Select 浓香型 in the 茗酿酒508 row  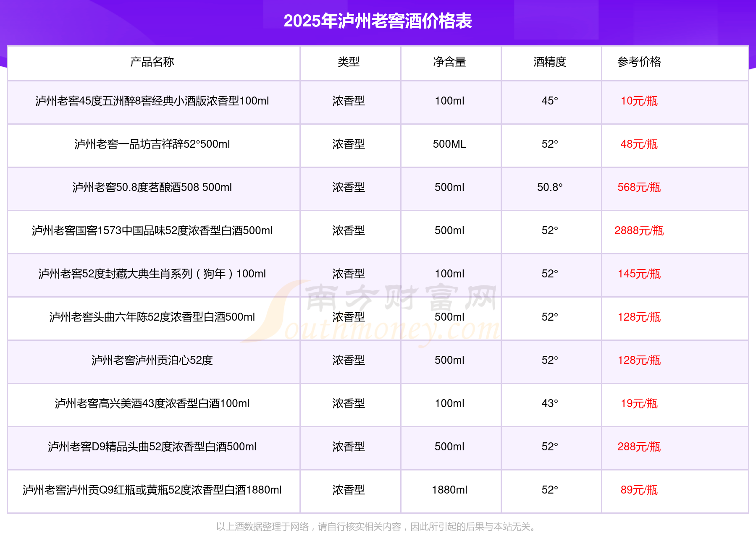349,187
